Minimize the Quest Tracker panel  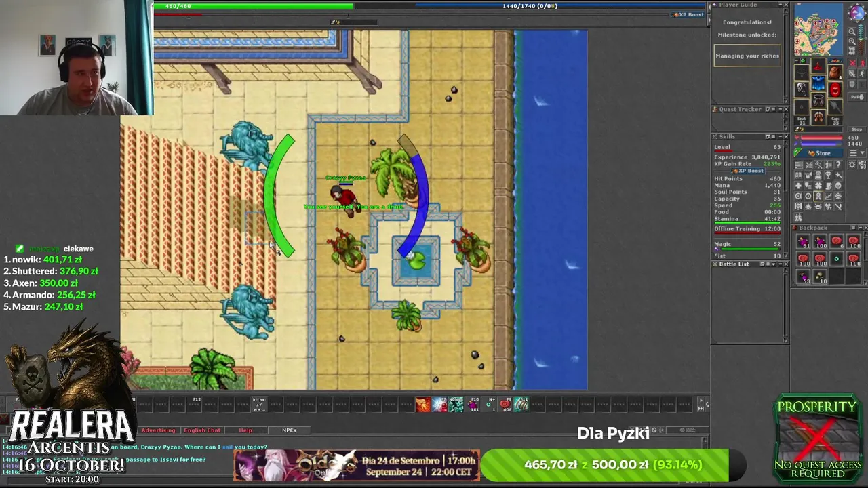point(780,109)
